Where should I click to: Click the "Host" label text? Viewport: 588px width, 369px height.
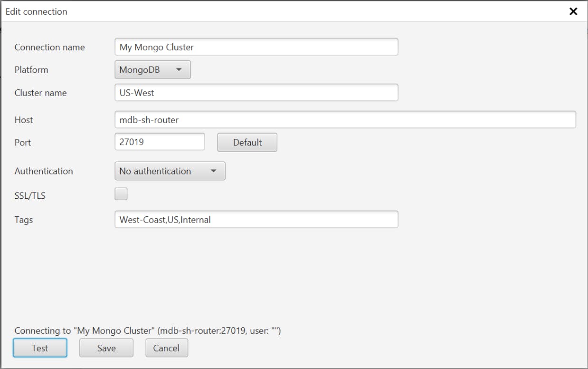(24, 120)
